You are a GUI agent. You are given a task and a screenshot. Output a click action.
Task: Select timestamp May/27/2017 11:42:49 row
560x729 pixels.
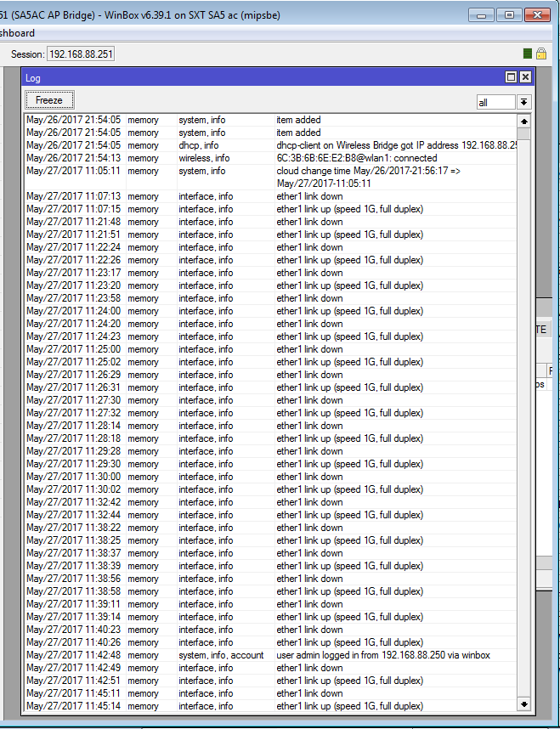click(271, 668)
